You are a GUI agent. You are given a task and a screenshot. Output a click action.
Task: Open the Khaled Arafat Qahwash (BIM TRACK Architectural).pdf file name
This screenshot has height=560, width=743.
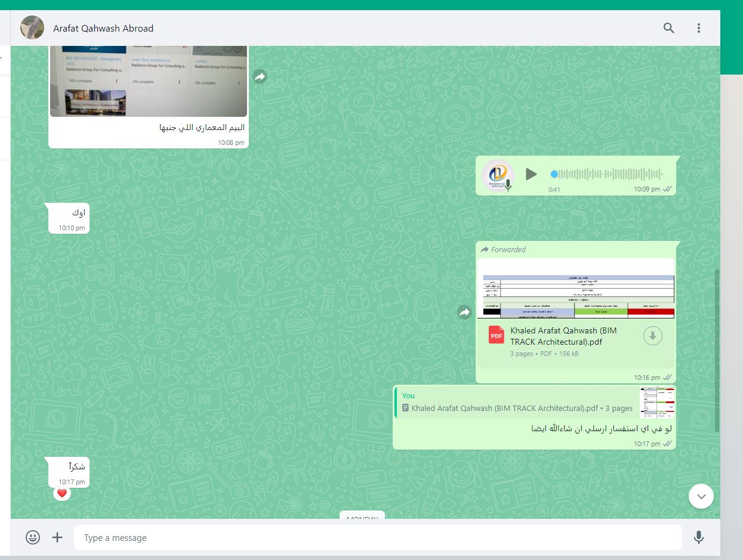coord(563,336)
